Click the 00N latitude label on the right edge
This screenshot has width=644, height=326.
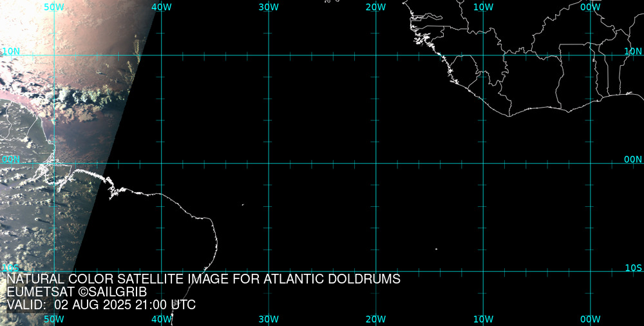click(x=633, y=160)
